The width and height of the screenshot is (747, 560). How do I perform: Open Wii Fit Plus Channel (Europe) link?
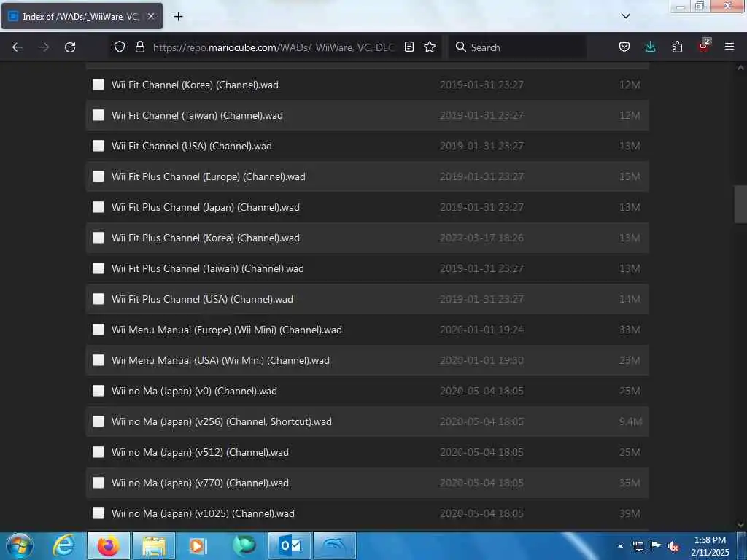click(x=208, y=176)
